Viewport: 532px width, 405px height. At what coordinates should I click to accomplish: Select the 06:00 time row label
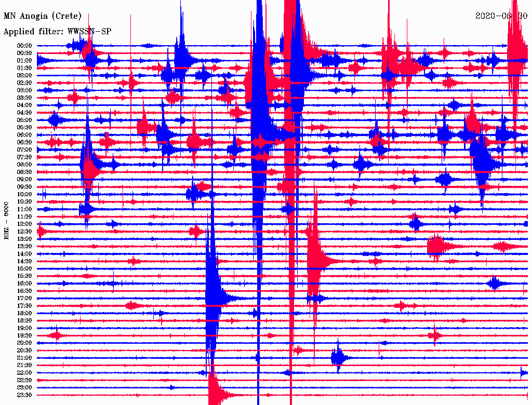click(x=24, y=135)
